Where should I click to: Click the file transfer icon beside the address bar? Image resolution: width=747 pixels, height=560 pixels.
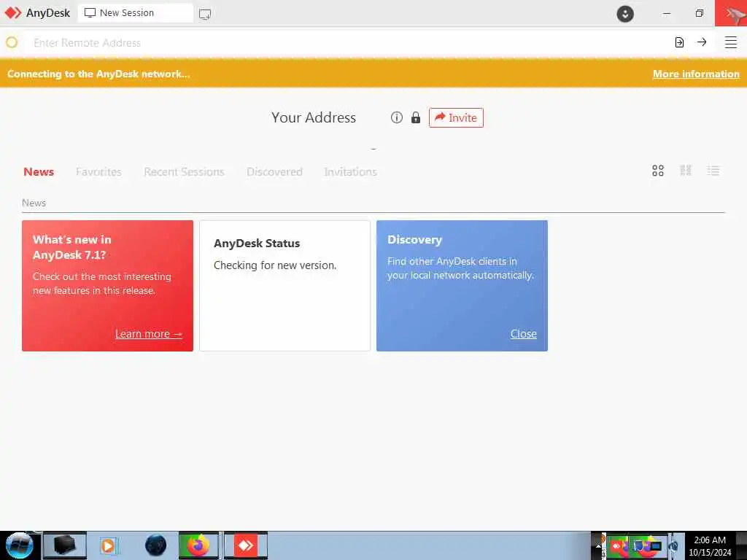point(679,42)
